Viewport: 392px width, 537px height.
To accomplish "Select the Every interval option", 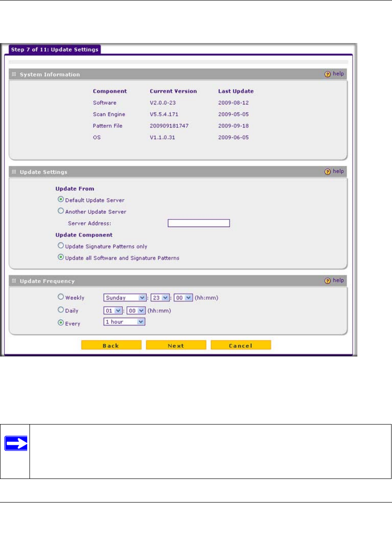I will tap(61, 322).
